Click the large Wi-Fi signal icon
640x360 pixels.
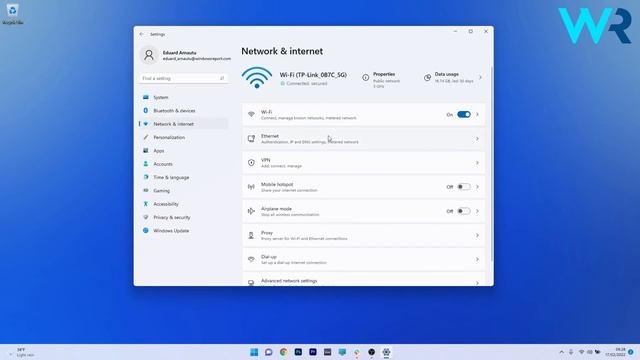(257, 78)
